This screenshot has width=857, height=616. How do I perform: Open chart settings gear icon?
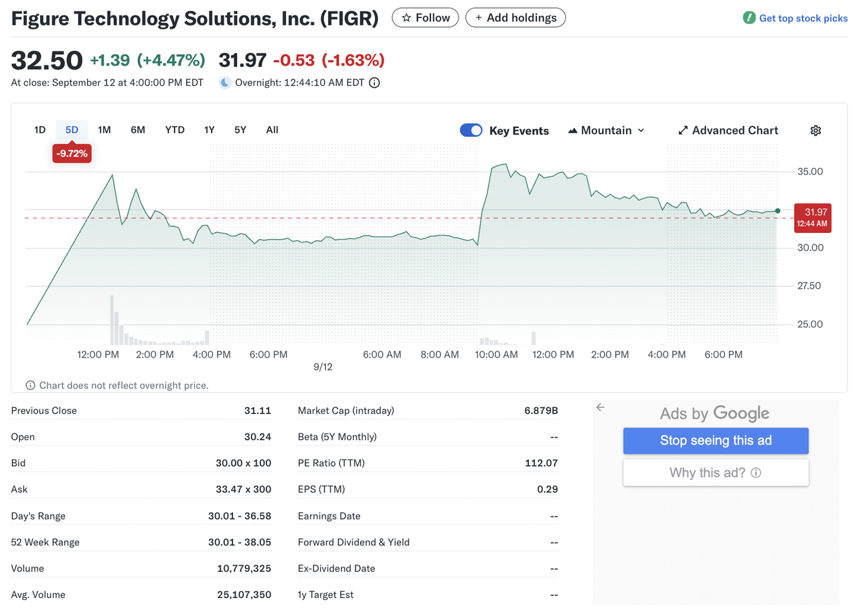click(x=815, y=131)
